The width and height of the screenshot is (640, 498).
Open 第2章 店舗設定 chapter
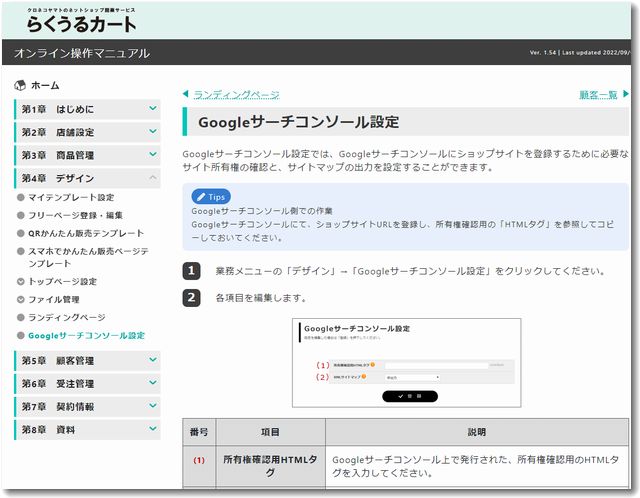[x=87, y=132]
